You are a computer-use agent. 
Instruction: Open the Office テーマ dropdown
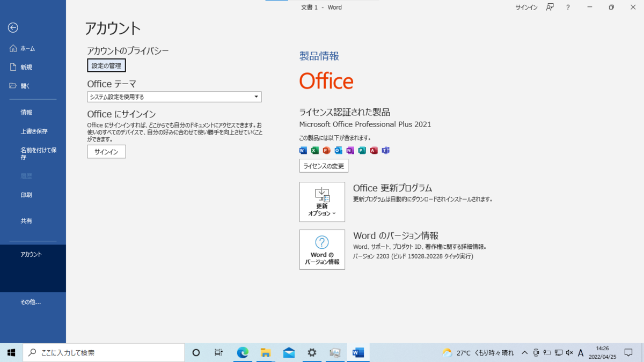174,97
